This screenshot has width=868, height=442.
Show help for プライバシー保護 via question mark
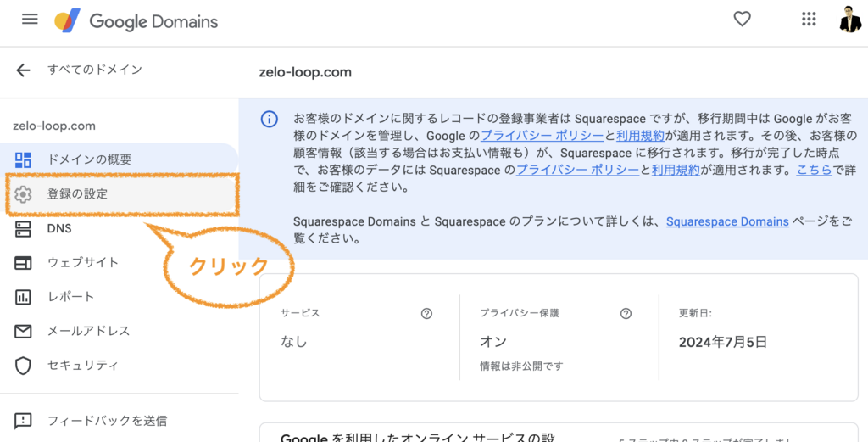tap(626, 314)
